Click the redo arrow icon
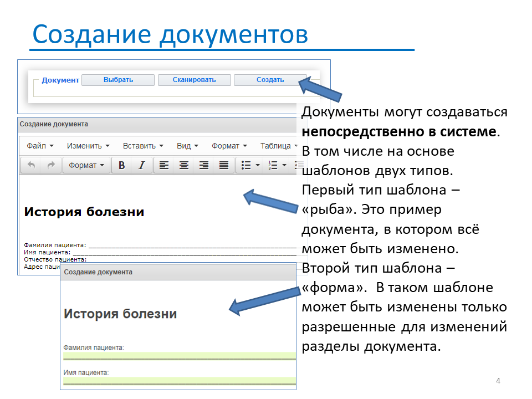 click(x=51, y=165)
